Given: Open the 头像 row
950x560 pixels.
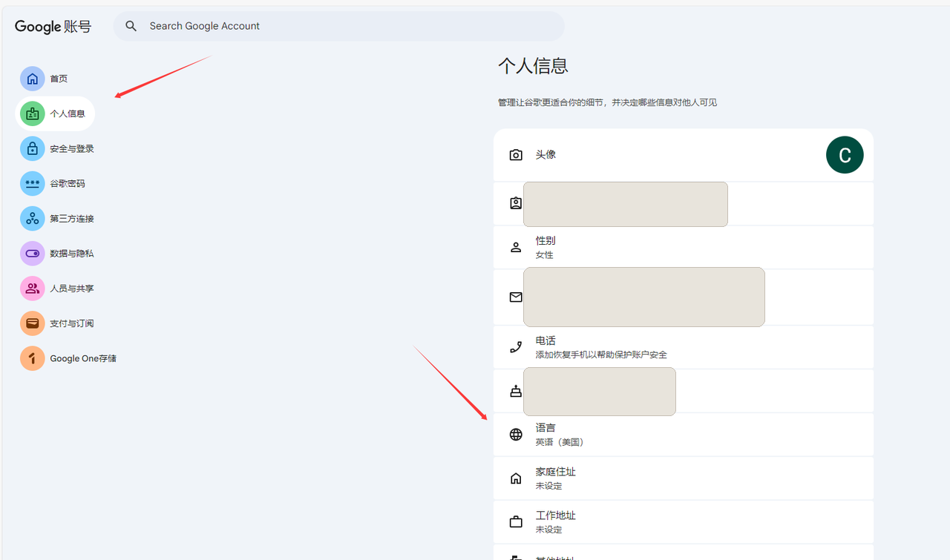Looking at the screenshot, I should tap(684, 155).
